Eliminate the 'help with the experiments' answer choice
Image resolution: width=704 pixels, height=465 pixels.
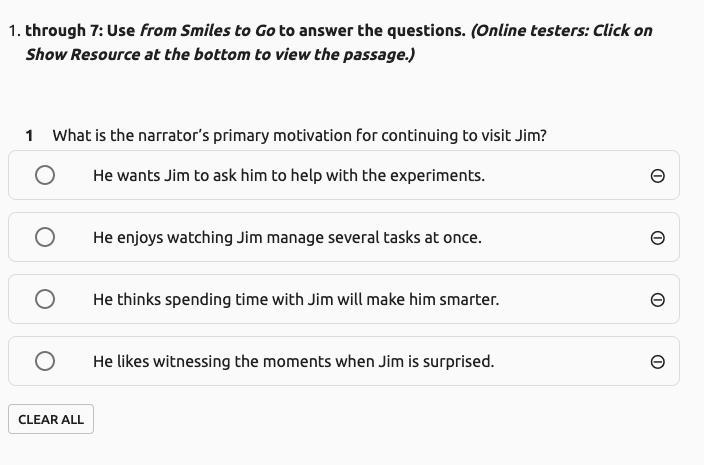tap(657, 176)
